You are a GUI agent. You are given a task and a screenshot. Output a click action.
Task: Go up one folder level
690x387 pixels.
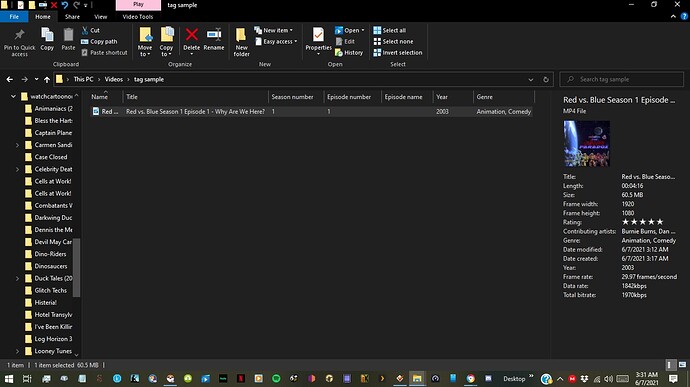point(47,80)
